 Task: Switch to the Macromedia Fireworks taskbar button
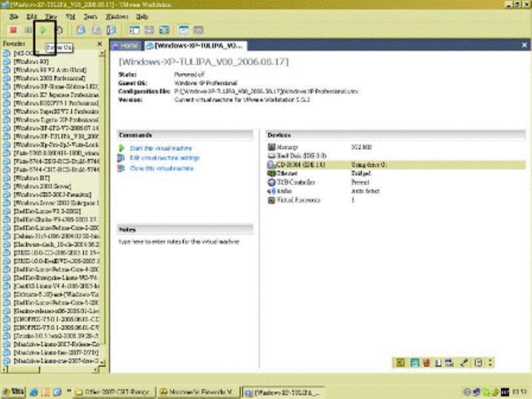(x=198, y=392)
